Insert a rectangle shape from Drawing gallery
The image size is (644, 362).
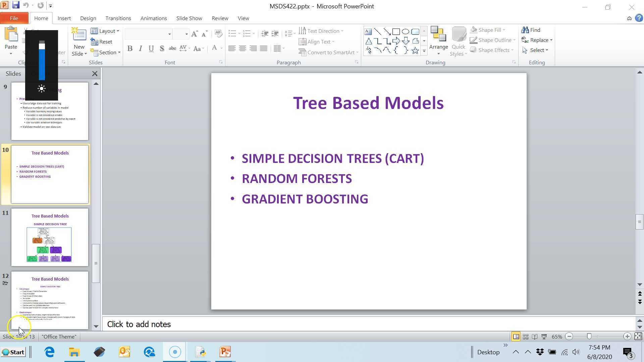click(396, 31)
